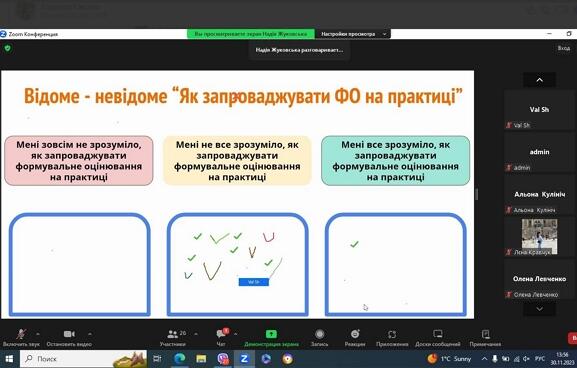This screenshot has width=577, height=368.
Task: Open Доски сообщений whiteboards icon
Action: (438, 334)
